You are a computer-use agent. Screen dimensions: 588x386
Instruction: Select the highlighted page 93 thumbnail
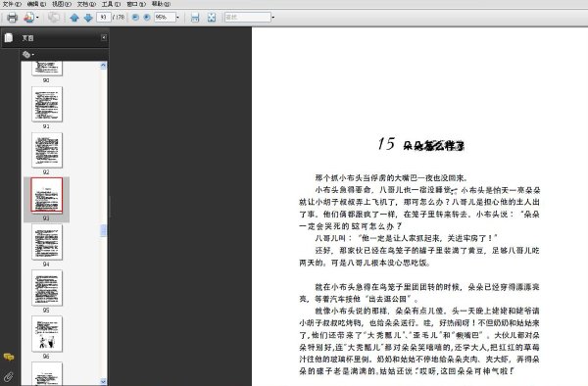pos(47,195)
